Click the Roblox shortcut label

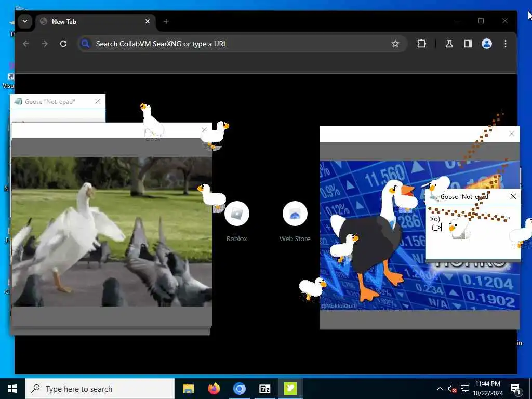237,239
